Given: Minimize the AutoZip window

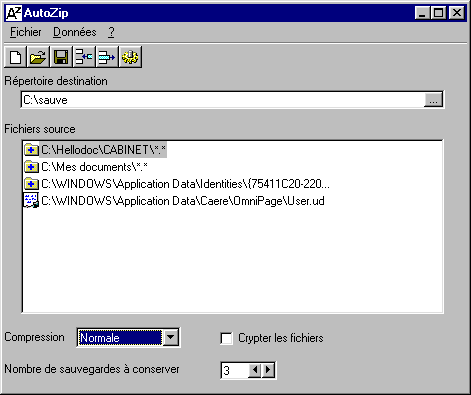Looking at the screenshot, I should (423, 13).
